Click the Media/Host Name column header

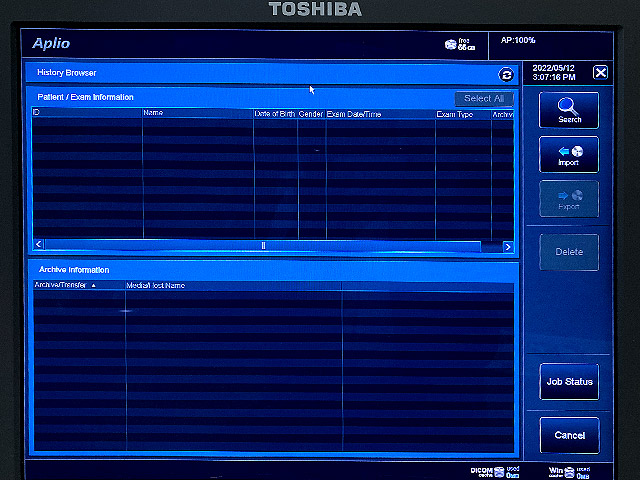click(x=233, y=285)
